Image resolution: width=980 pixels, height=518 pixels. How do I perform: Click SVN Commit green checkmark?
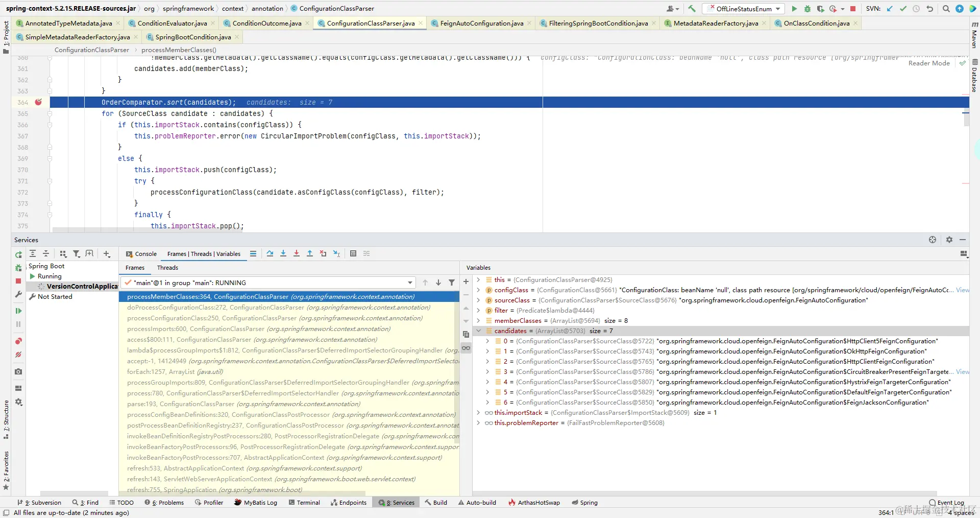click(903, 9)
